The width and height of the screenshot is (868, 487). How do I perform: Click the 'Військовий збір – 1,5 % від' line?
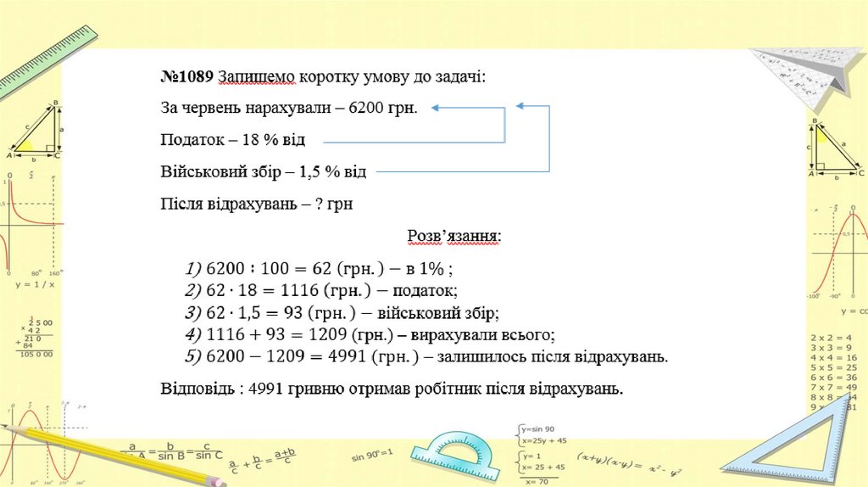(x=263, y=171)
